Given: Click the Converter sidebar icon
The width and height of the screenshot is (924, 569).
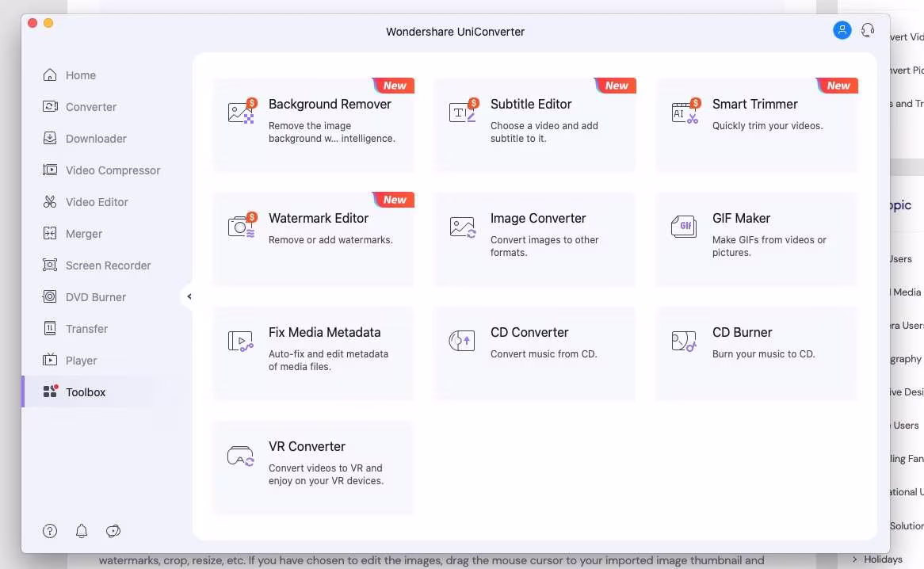Looking at the screenshot, I should tap(50, 107).
